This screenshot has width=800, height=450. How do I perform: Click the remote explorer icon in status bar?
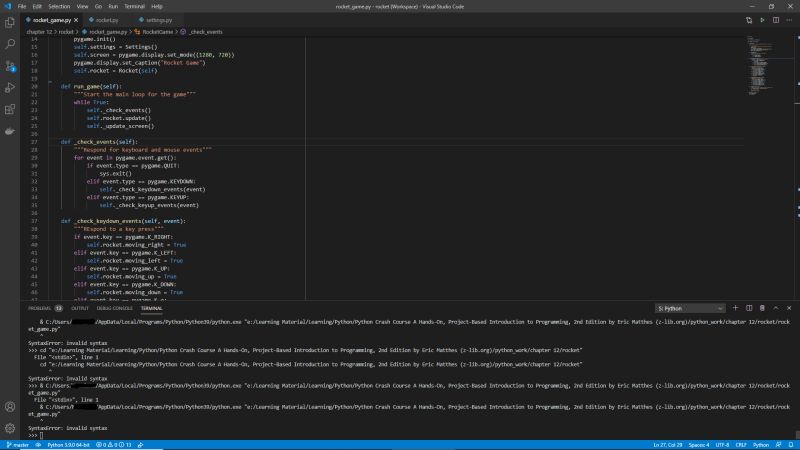point(38,445)
